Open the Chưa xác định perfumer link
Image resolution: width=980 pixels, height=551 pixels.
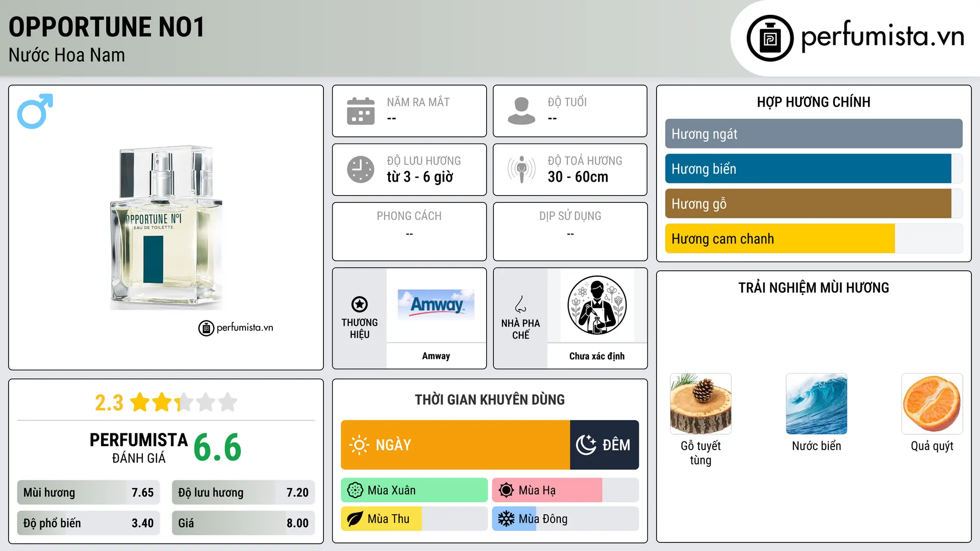[597, 356]
